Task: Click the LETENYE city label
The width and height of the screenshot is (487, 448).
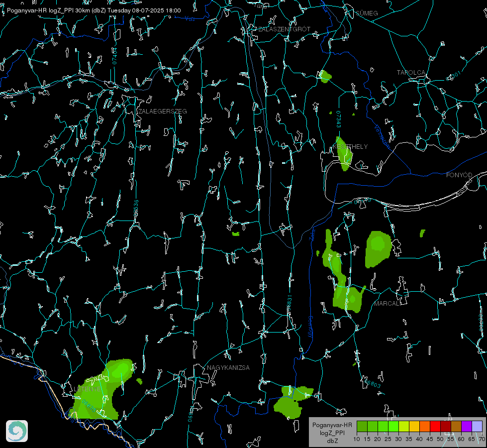Action: tap(87, 389)
